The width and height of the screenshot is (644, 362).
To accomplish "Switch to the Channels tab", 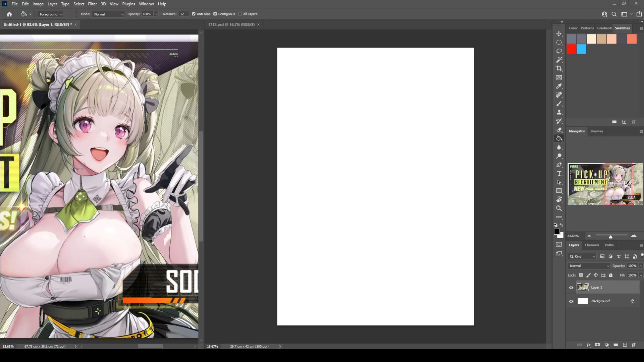I will point(592,245).
